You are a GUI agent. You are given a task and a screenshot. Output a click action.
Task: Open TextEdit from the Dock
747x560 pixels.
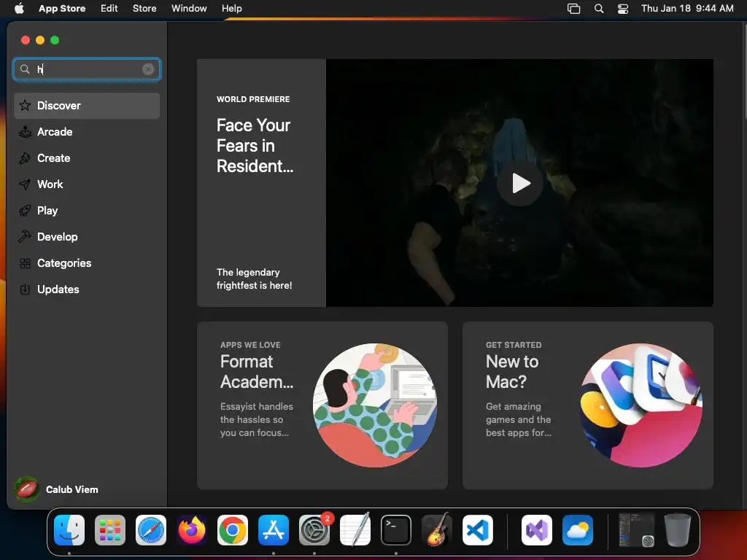click(x=355, y=530)
